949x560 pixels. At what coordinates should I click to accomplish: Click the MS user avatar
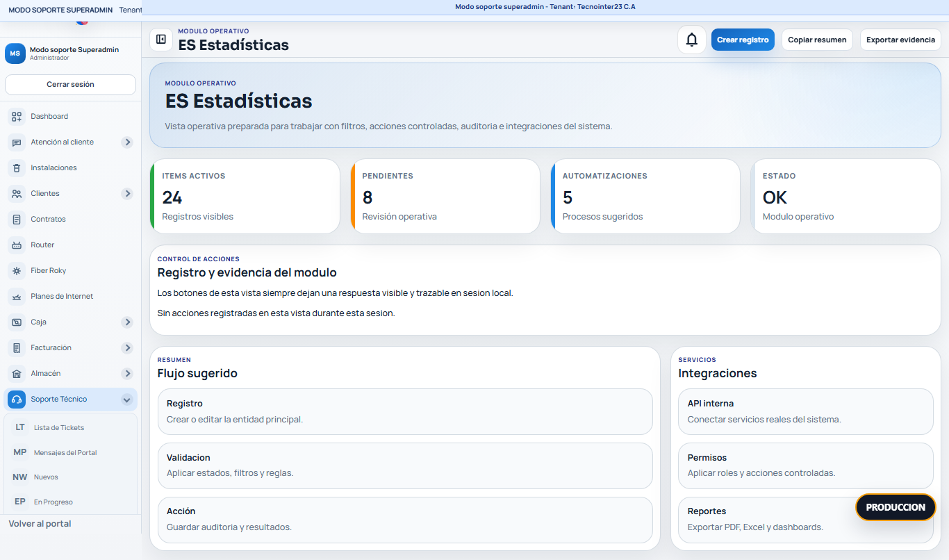pyautogui.click(x=15, y=53)
